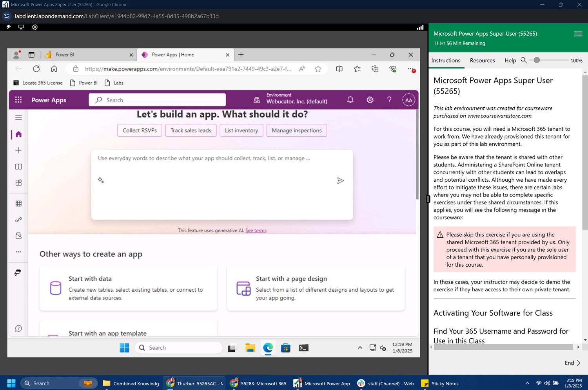Collapse the Power Apps left navigation hamburger
Screen dimensions: 588x390
point(18,117)
